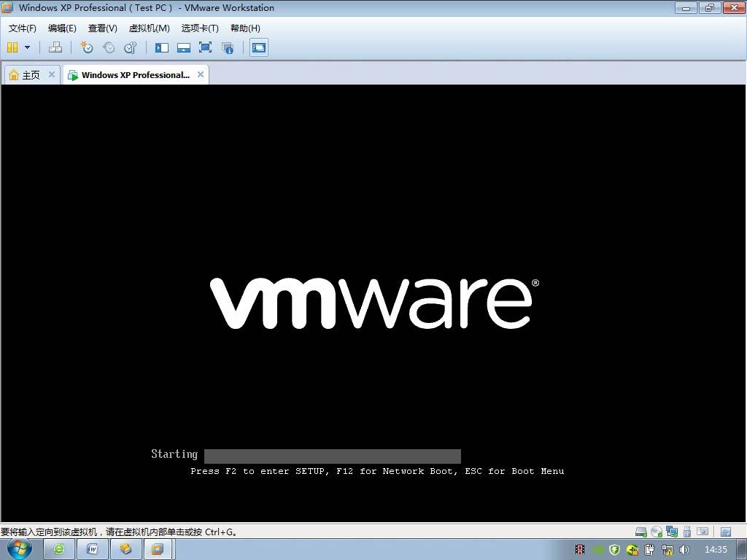The width and height of the screenshot is (747, 560).
Task: Click the Ctrl+G input hint status text
Action: click(119, 532)
